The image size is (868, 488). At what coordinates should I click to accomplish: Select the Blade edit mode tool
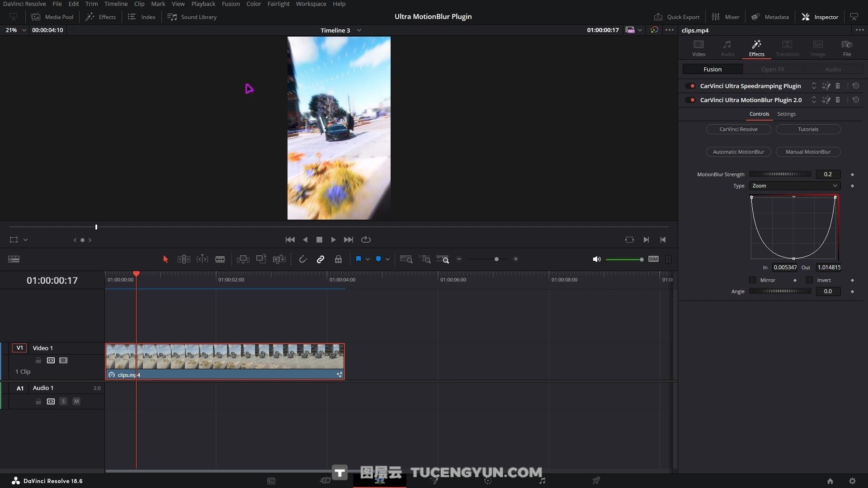(220, 259)
